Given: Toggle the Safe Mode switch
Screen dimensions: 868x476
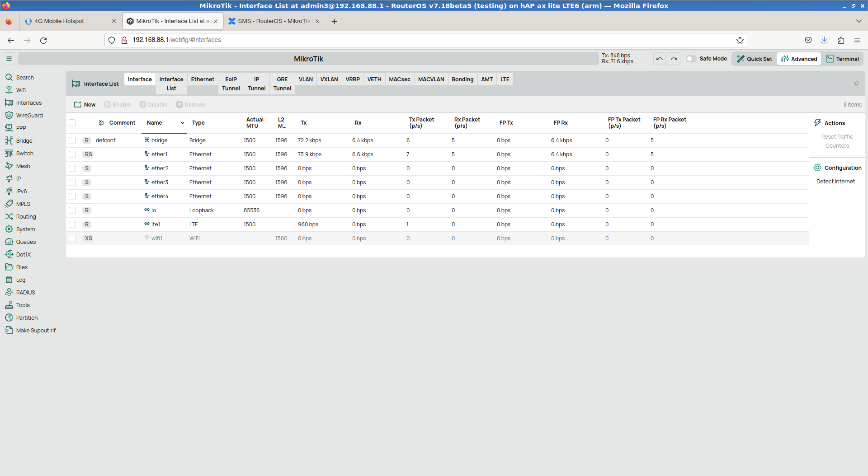Looking at the screenshot, I should coord(691,59).
